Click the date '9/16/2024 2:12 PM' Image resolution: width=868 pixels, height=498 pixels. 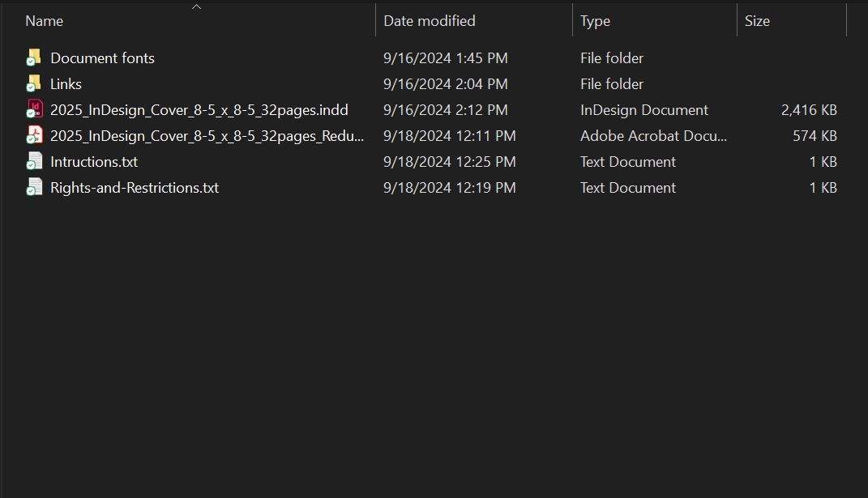click(445, 110)
